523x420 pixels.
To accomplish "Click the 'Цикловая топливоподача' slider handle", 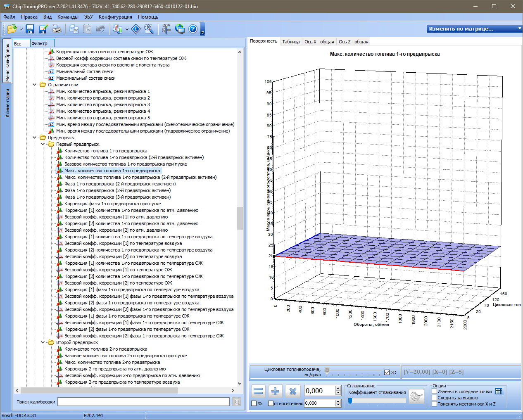I will click(327, 371).
